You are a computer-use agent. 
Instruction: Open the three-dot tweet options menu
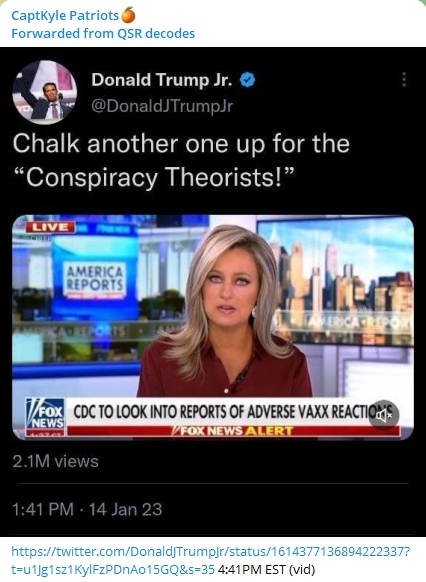coord(404,79)
